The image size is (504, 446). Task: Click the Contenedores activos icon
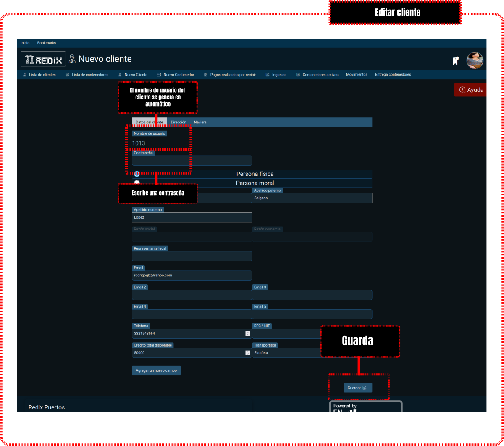[x=298, y=75]
